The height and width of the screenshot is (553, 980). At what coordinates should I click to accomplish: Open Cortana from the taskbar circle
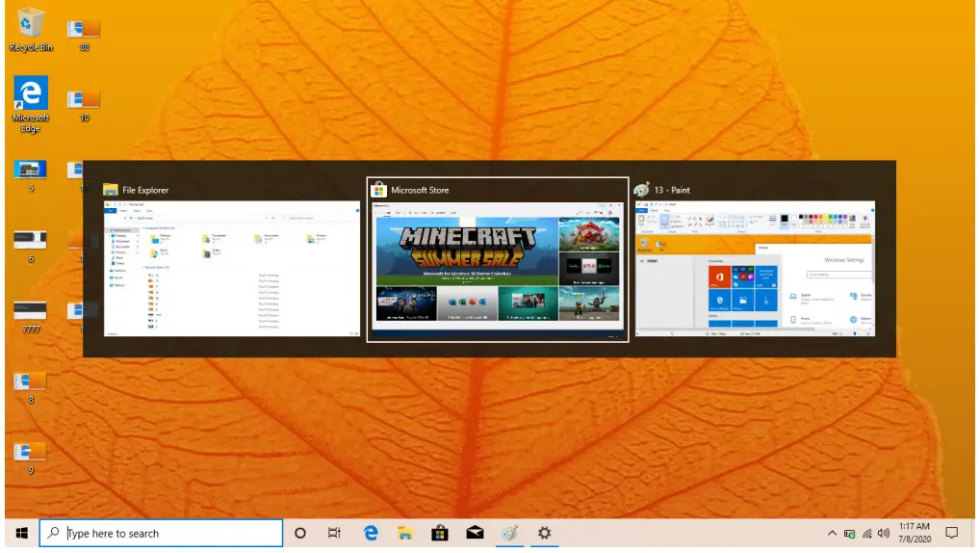click(x=300, y=533)
